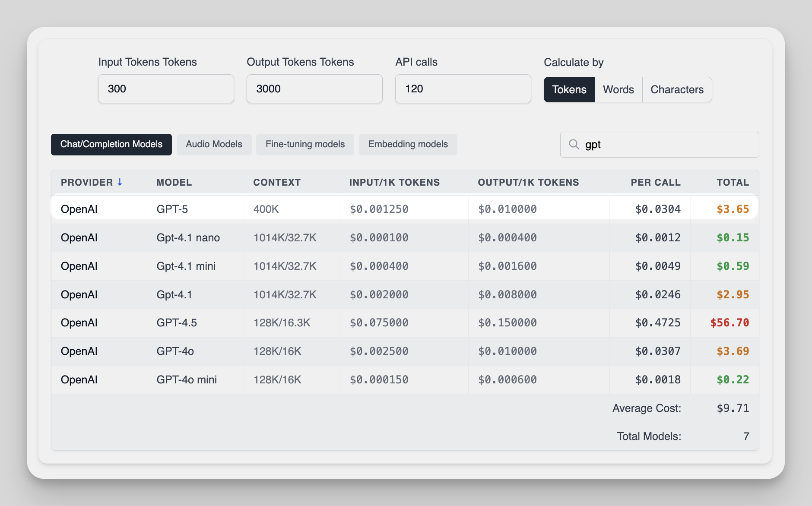Click the Average Cost label

click(647, 408)
